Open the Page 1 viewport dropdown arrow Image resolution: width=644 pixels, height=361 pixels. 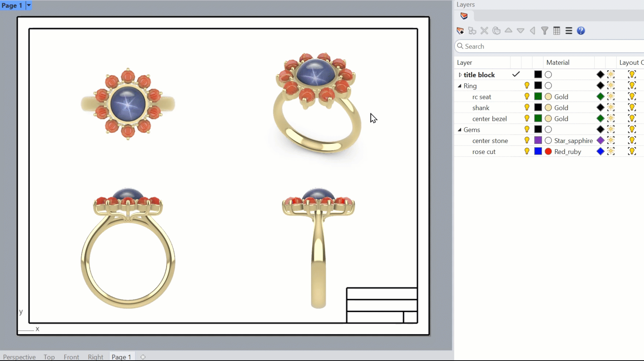pyautogui.click(x=29, y=5)
